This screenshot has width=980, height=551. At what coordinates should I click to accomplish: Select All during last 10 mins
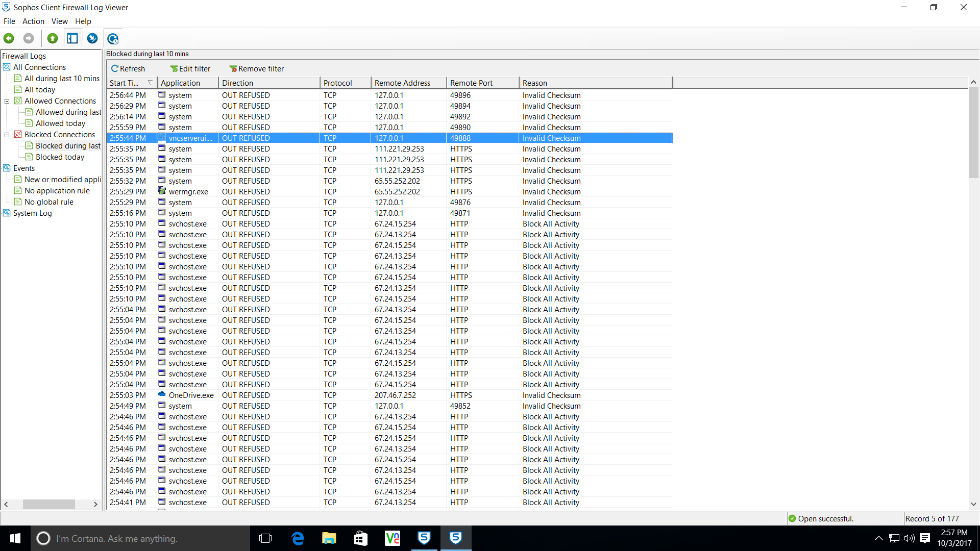[62, 78]
